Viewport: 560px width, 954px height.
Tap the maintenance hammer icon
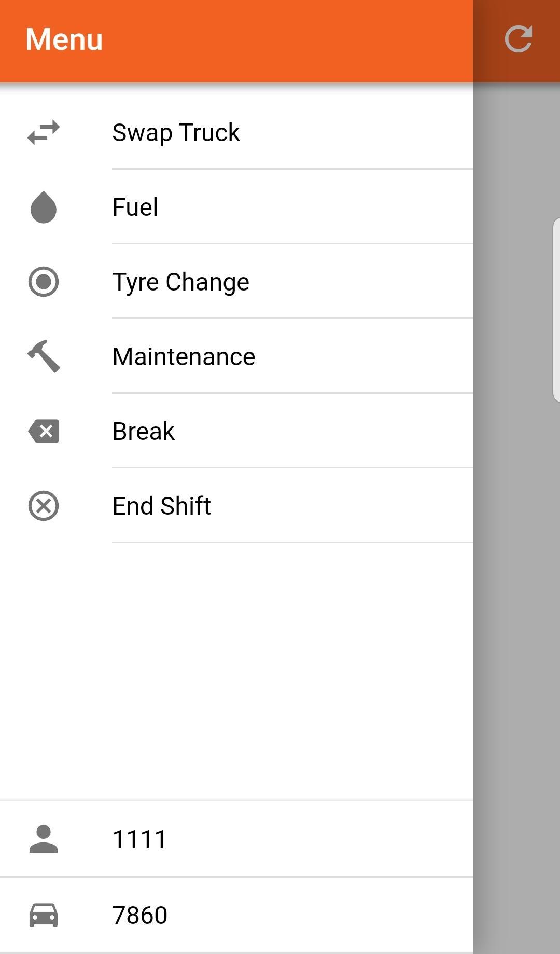pos(44,356)
